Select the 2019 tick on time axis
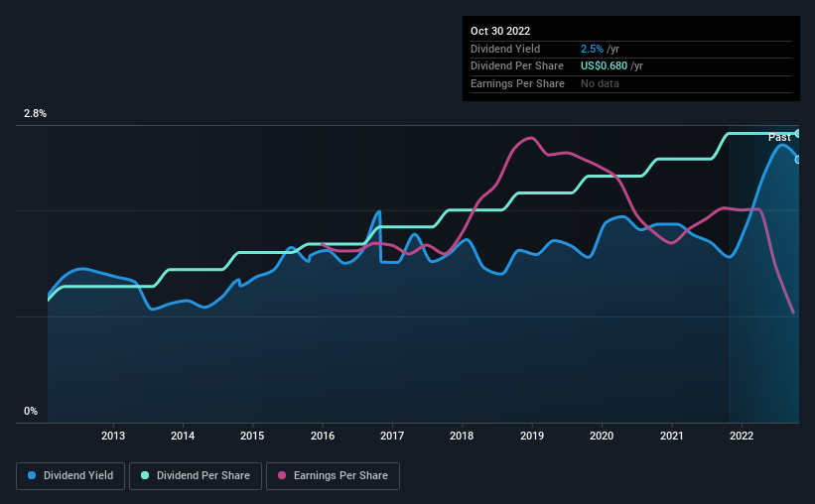The width and height of the screenshot is (815, 504). (532, 436)
